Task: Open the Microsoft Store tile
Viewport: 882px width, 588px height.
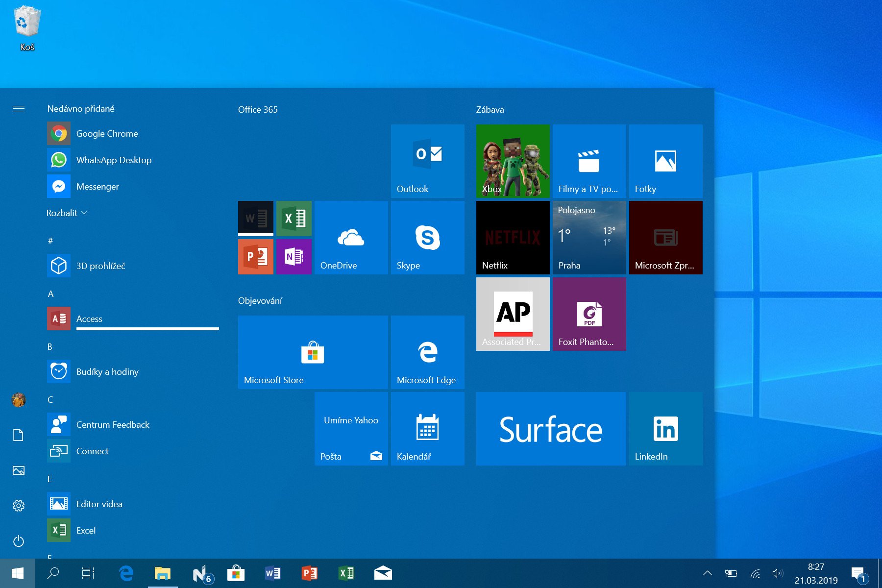Action: pyautogui.click(x=313, y=352)
